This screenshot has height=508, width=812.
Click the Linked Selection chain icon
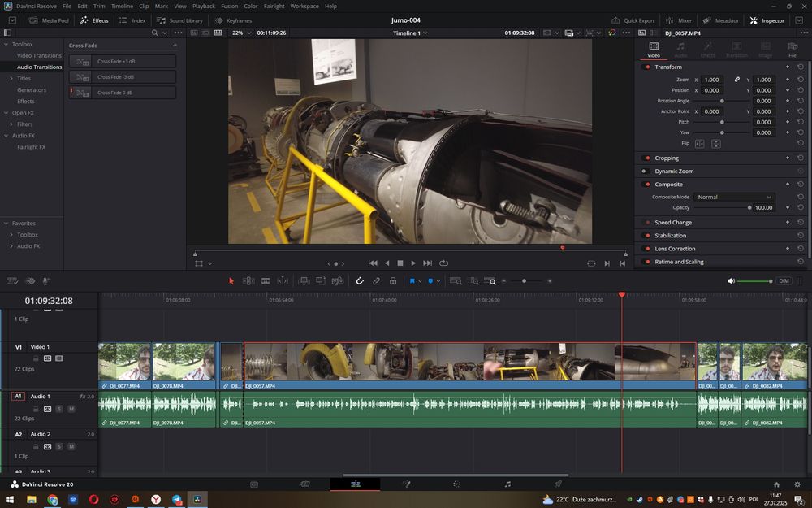tap(376, 280)
